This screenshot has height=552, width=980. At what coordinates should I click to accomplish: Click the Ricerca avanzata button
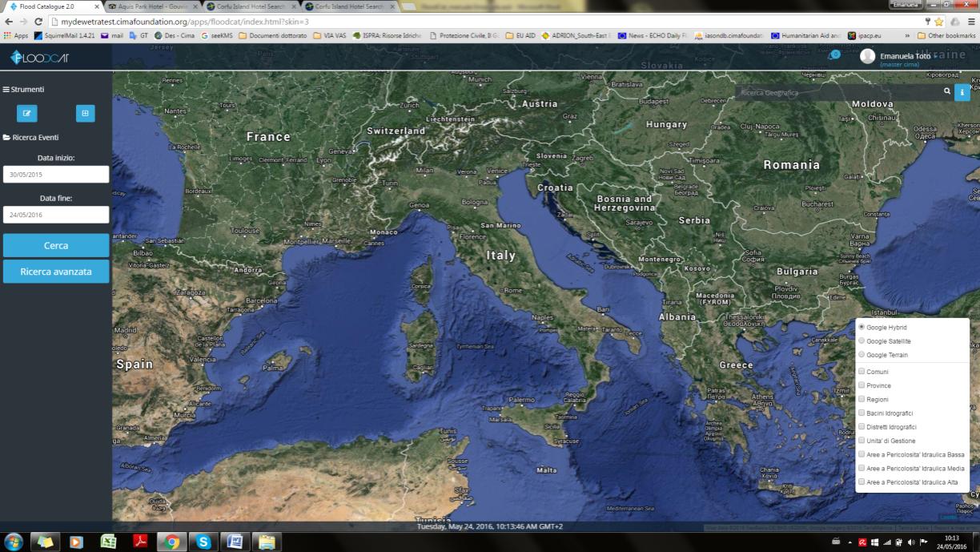[x=56, y=272]
